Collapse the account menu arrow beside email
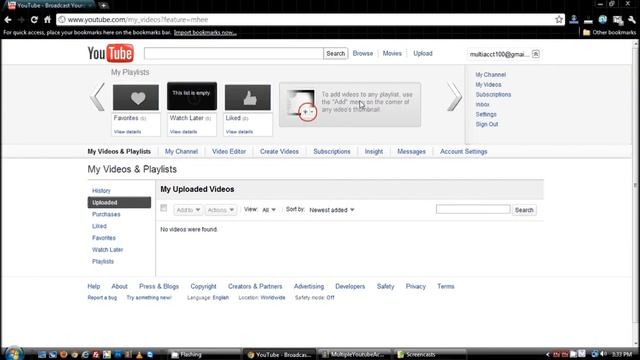Viewport: 640px width, 360px height. [536, 54]
